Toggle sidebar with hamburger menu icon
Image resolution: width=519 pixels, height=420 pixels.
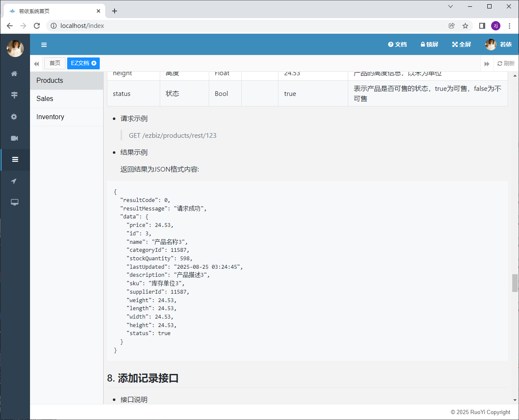44,45
